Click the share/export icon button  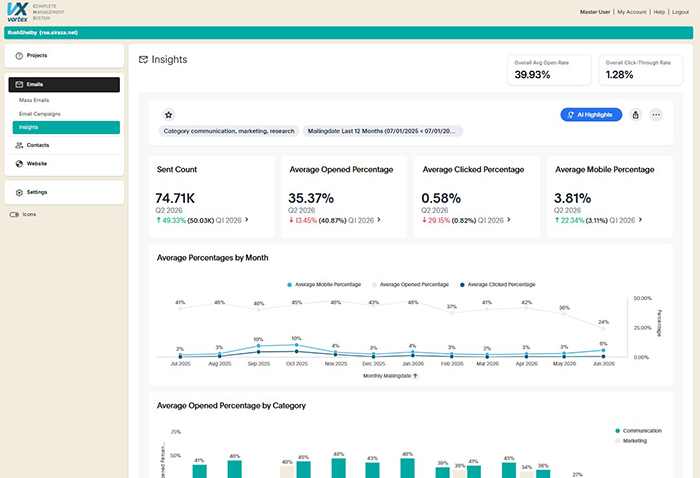tap(635, 115)
